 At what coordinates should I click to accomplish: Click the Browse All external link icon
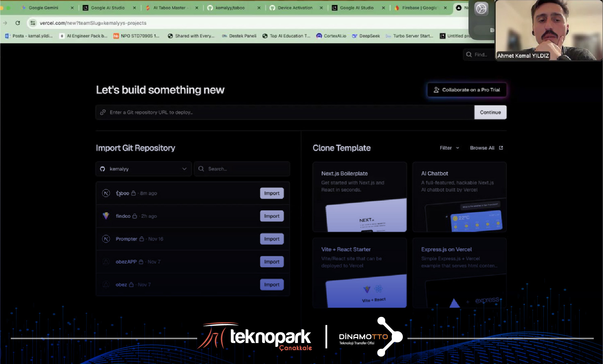click(x=501, y=148)
